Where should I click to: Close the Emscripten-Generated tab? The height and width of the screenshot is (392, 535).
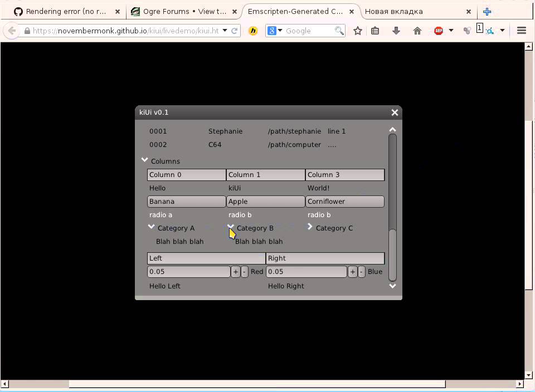point(352,12)
